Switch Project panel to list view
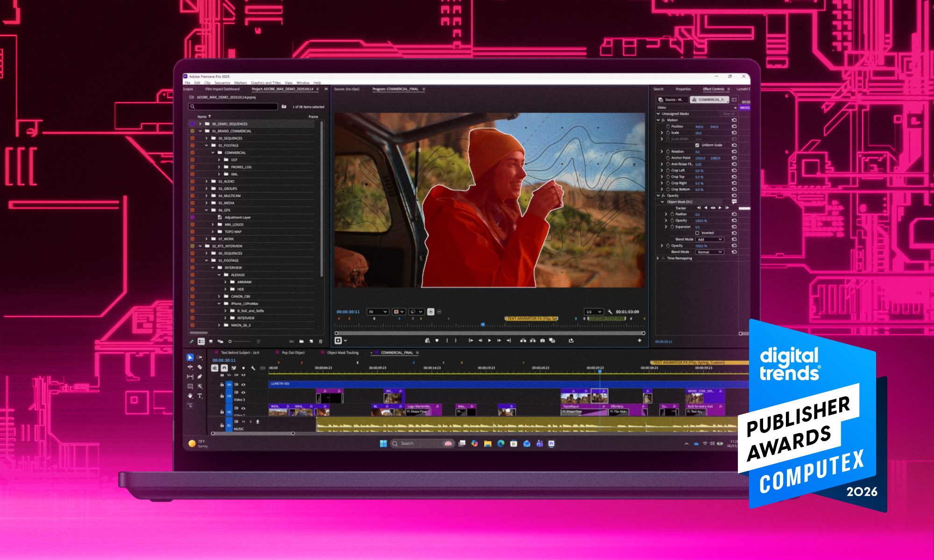Screen dimensions: 934x560 pyautogui.click(x=201, y=342)
